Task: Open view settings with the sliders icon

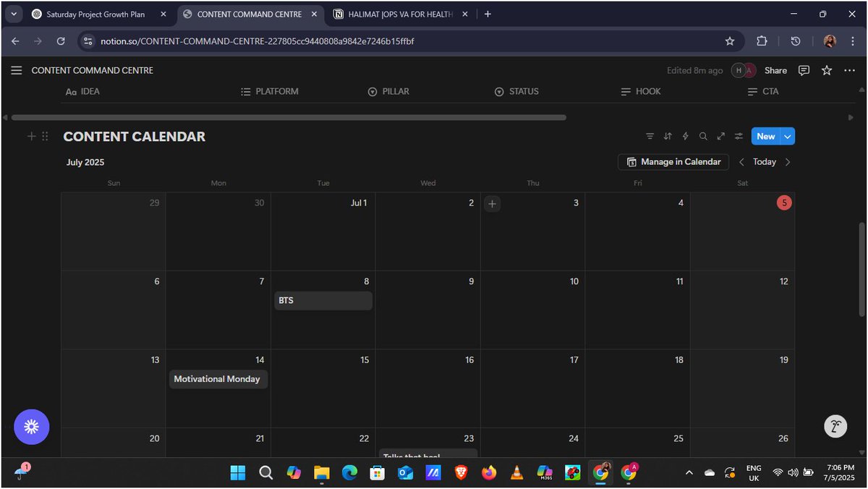Action: 738,136
